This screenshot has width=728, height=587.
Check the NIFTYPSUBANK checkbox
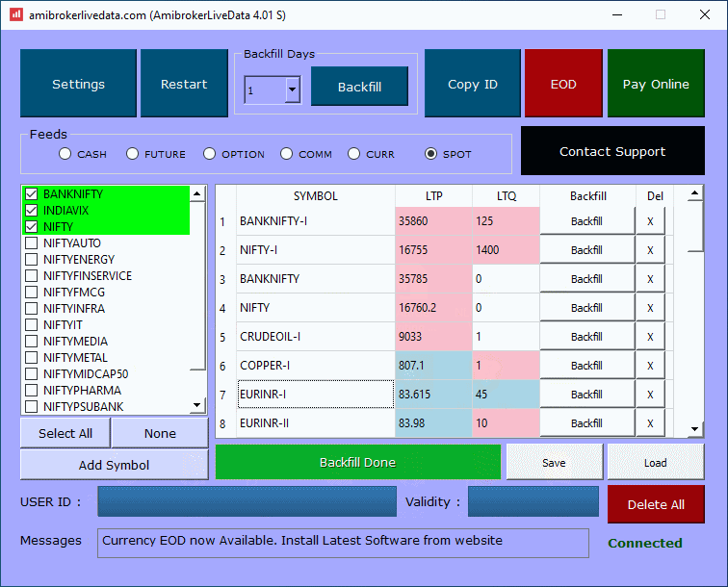pos(31,406)
